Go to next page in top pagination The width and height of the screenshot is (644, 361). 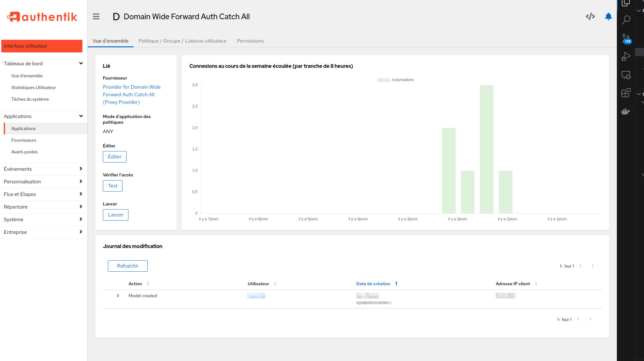593,266
